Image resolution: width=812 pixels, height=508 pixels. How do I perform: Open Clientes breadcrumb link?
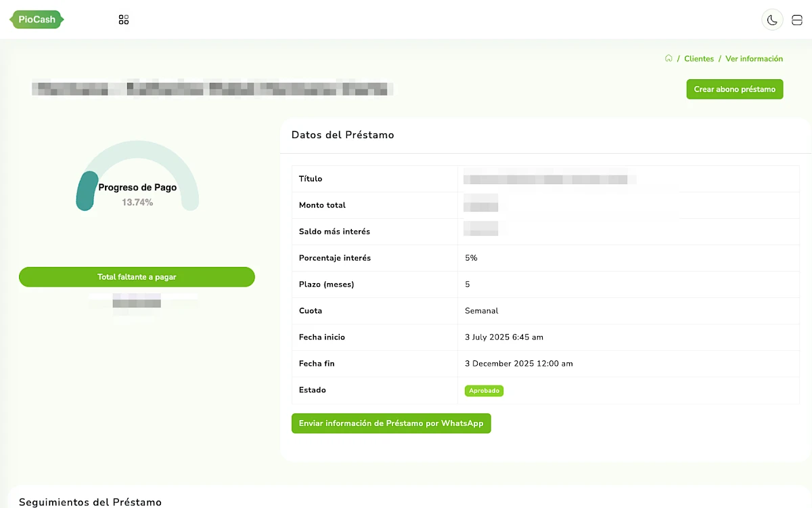[699, 59]
